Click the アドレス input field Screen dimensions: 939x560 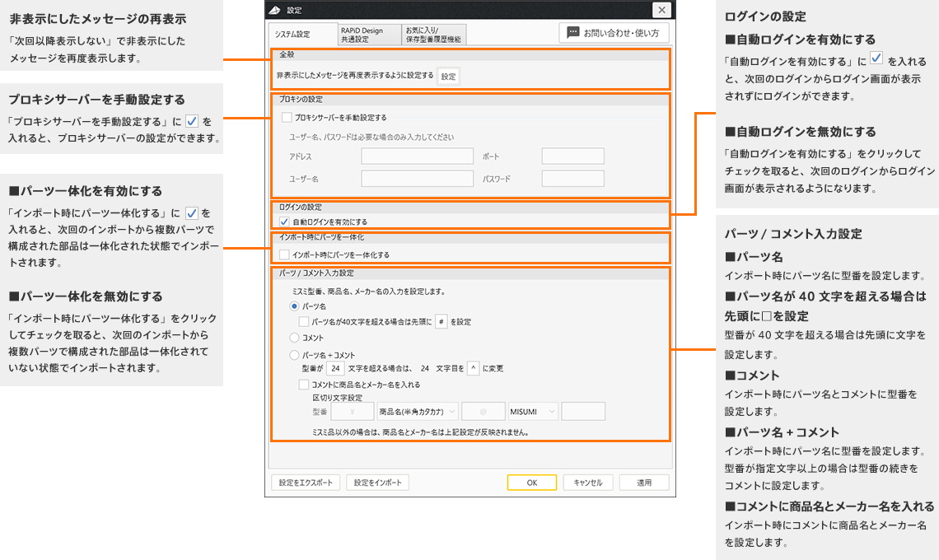pos(416,156)
